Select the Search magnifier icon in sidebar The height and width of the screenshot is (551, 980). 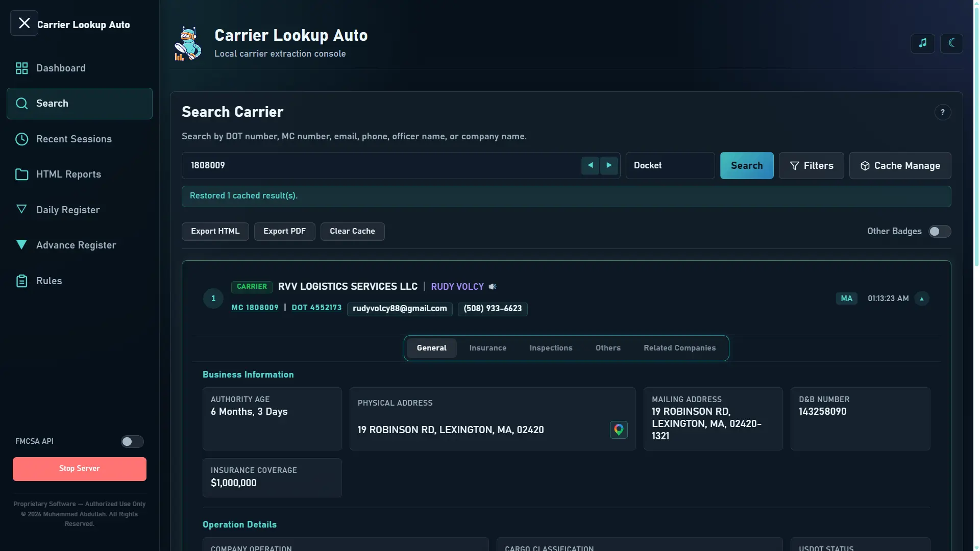pyautogui.click(x=21, y=104)
